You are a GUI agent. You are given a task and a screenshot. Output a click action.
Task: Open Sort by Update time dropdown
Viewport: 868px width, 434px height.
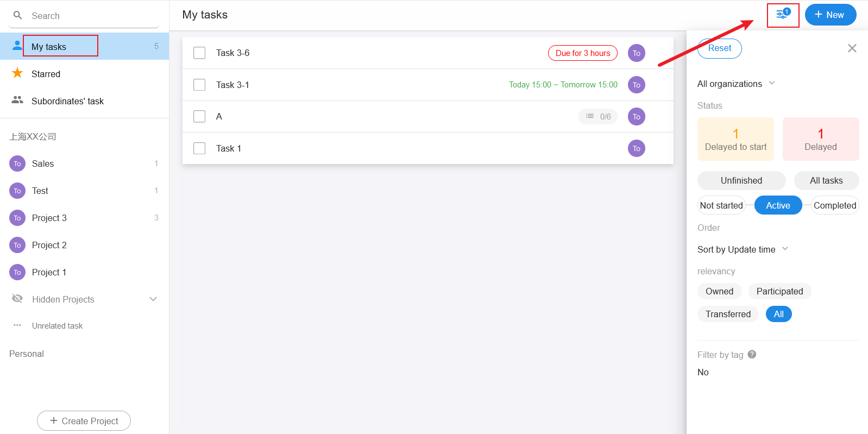743,249
